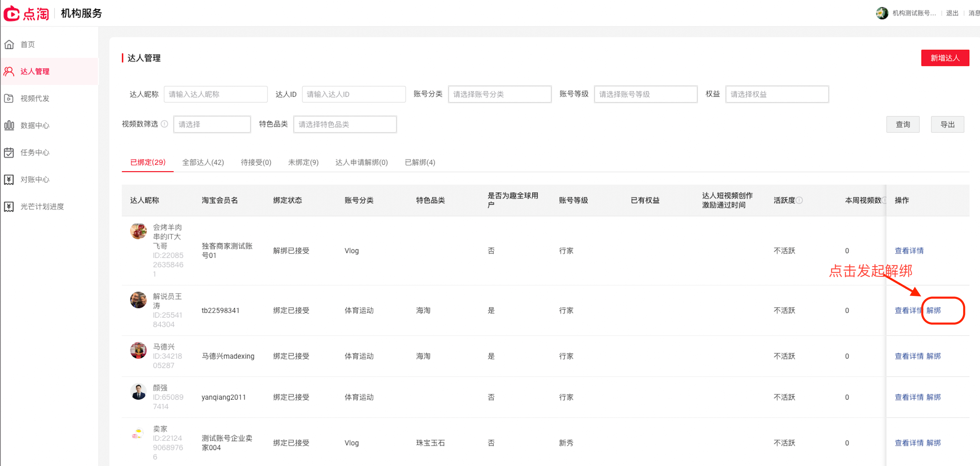This screenshot has height=466, width=980.
Task: Open 数据中心 bar chart icon
Action: tap(9, 126)
